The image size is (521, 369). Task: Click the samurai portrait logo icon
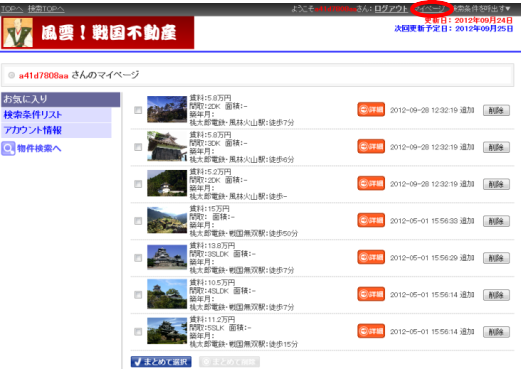[18, 32]
